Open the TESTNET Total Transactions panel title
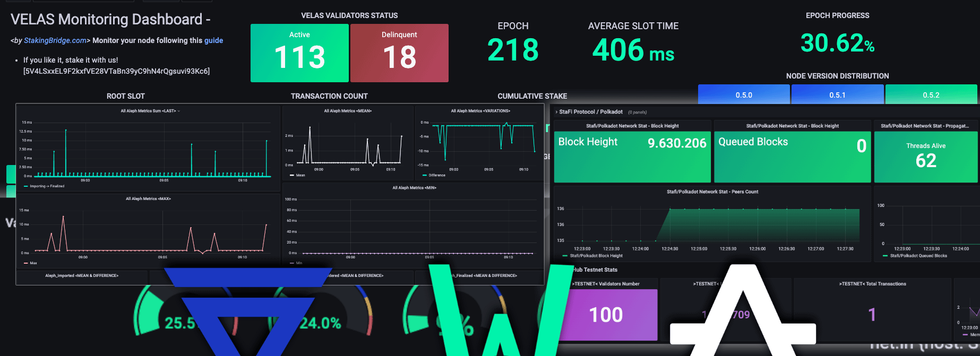This screenshot has height=356, width=980. coord(872,284)
